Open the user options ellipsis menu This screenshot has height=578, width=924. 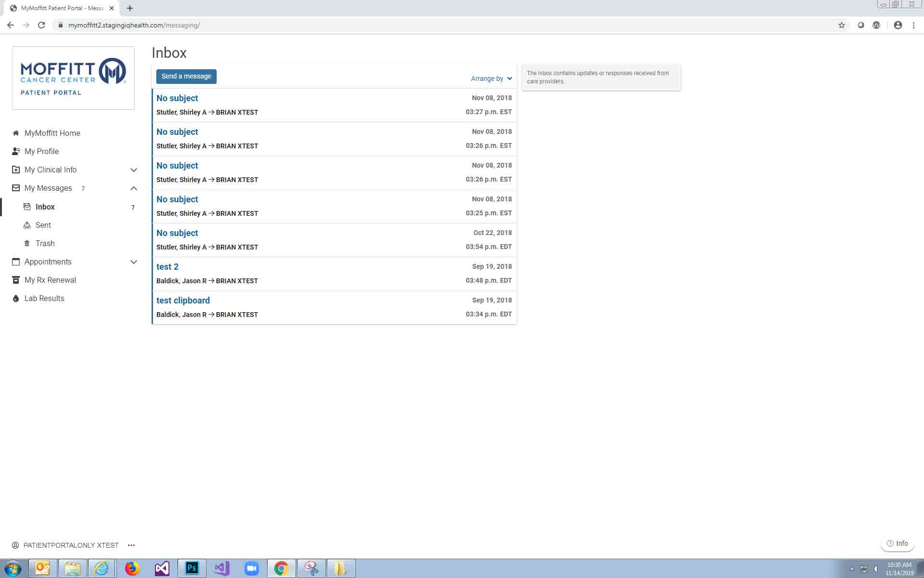[131, 545]
